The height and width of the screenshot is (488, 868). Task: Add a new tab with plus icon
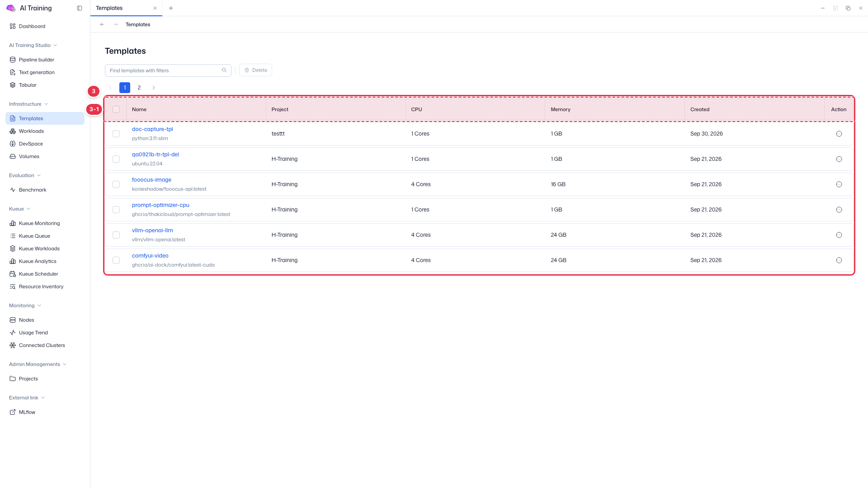tap(171, 8)
